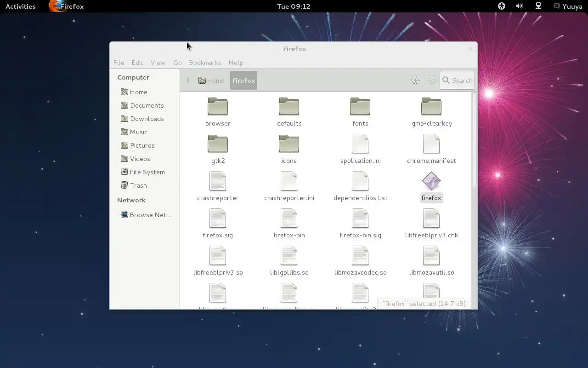This screenshot has width=588, height=368.
Task: Open the browser folder icon
Action: (218, 107)
